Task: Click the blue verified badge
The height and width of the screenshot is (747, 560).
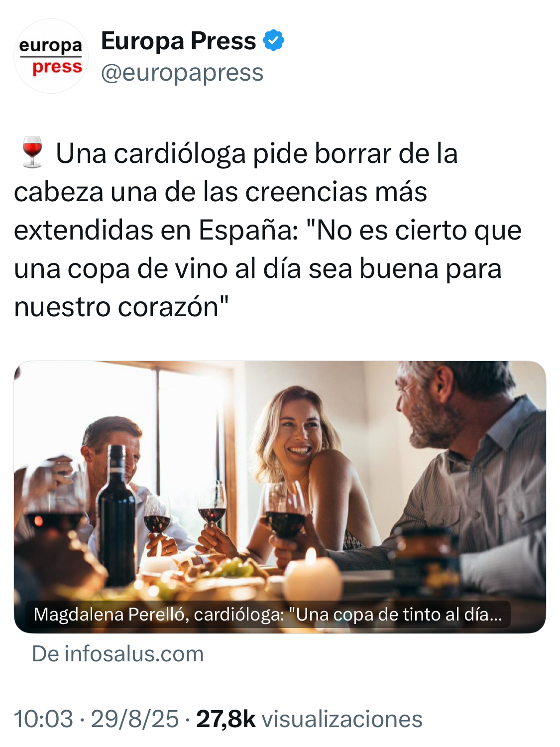Action: coord(273,40)
